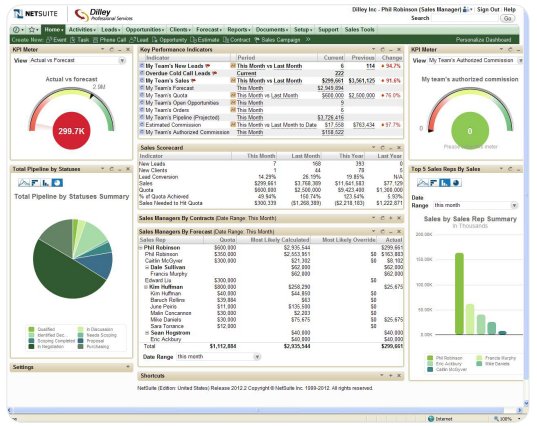Create new Opportunity from toolbar

click(170, 40)
